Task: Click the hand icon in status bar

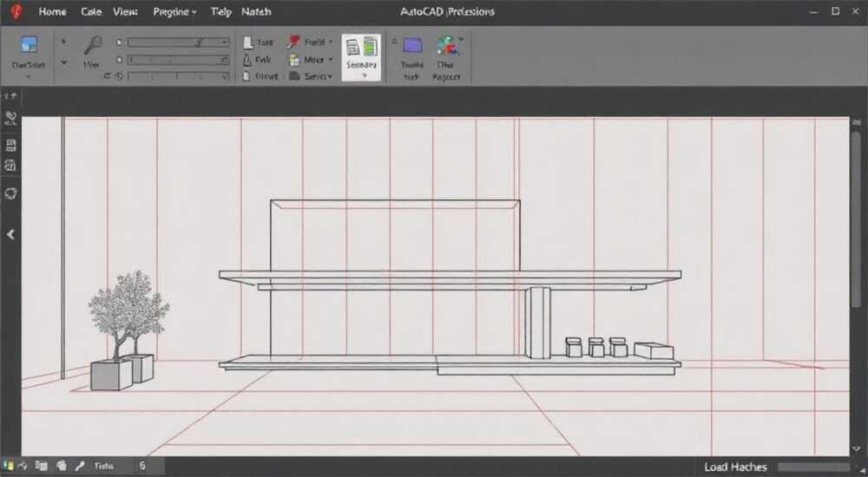Action: (x=62, y=466)
